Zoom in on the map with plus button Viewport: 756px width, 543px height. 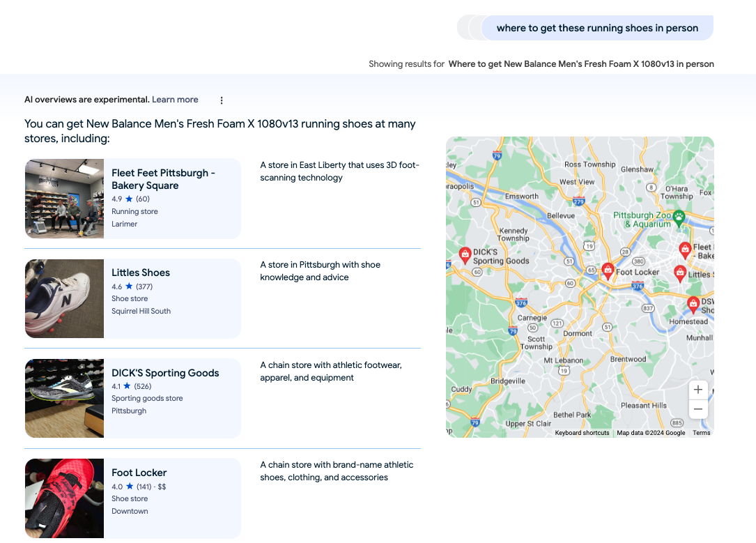(697, 390)
